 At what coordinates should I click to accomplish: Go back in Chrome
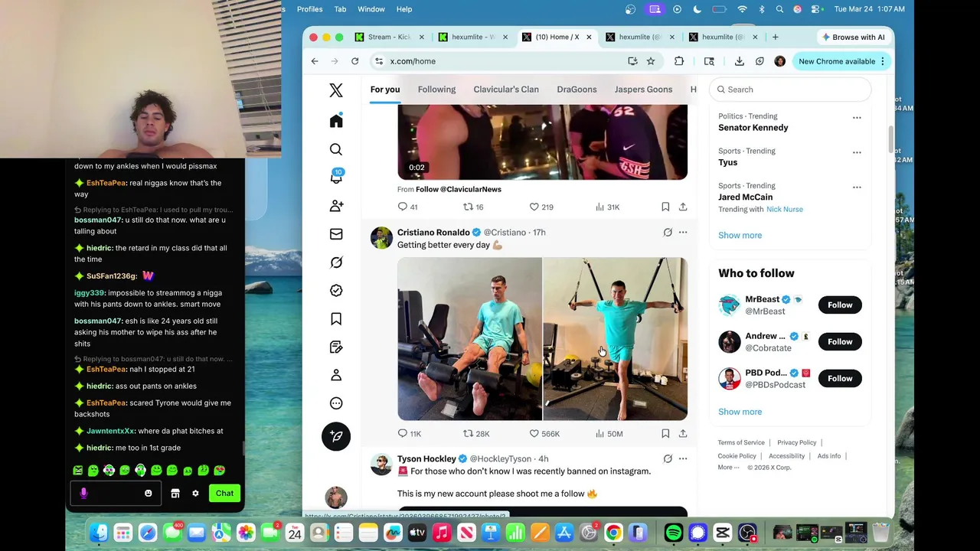[x=315, y=61]
